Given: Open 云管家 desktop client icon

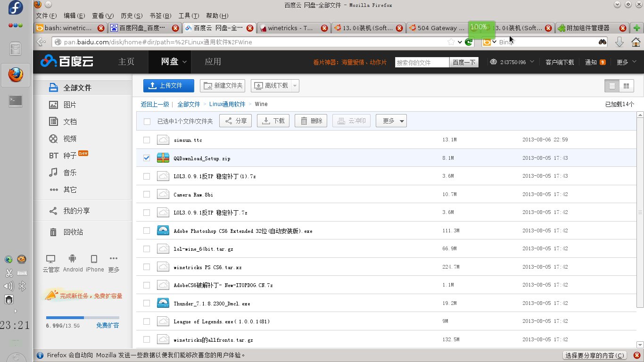Looking at the screenshot, I should pos(51,263).
